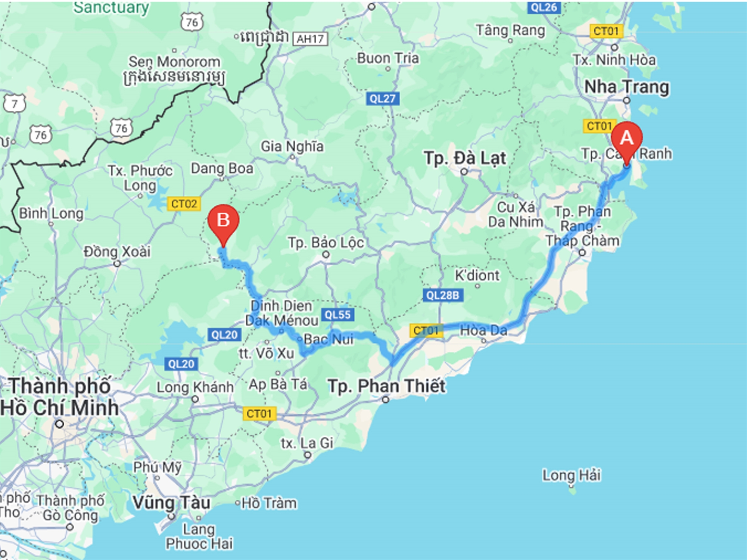Select the Đồng Xoài town label
The image size is (747, 560).
click(117, 251)
